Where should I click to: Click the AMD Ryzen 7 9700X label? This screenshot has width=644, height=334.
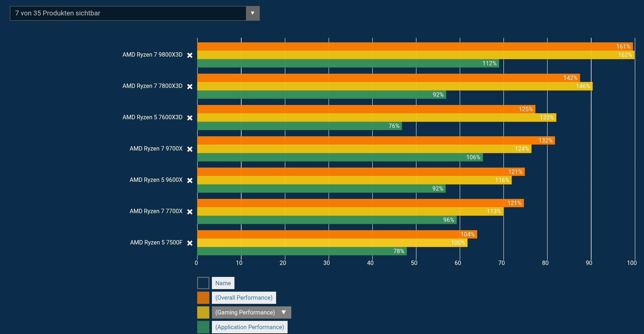click(156, 149)
